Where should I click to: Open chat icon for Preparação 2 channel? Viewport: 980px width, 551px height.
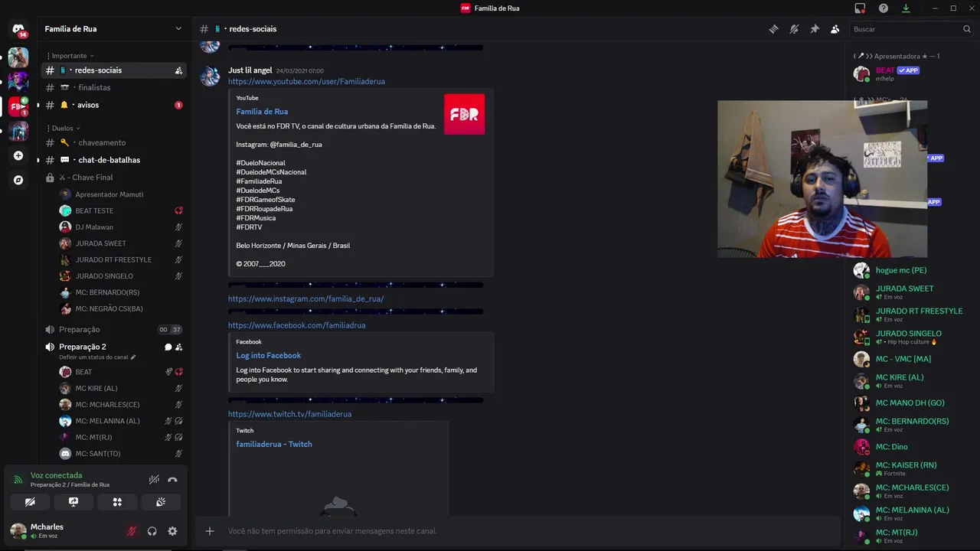168,347
